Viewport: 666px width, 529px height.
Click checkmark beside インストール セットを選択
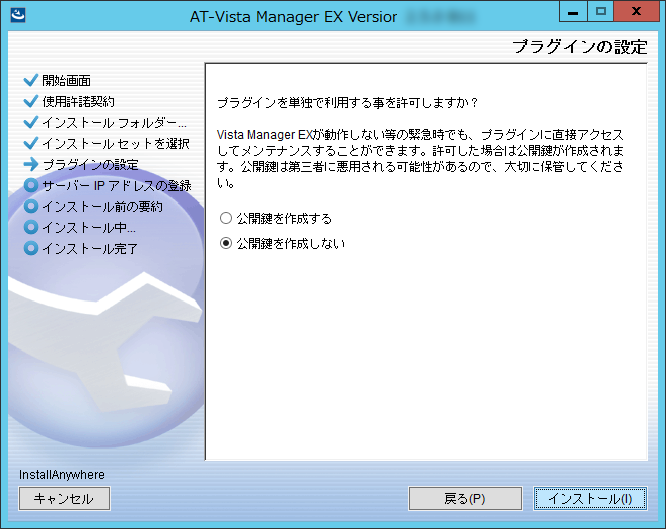click(31, 143)
